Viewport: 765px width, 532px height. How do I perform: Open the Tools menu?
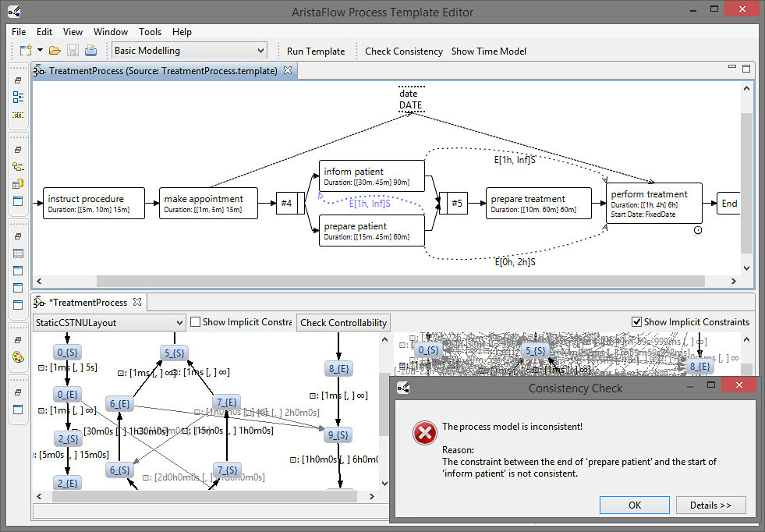click(150, 32)
